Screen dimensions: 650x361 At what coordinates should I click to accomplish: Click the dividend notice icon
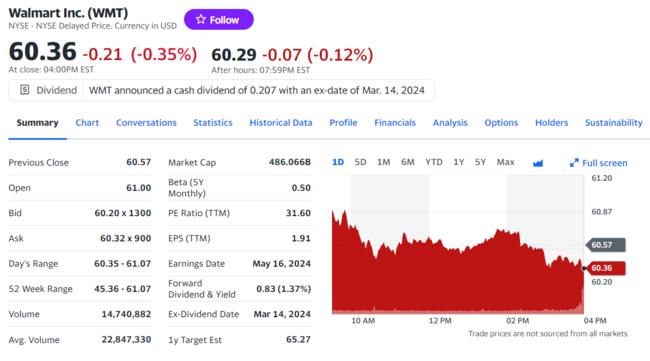coord(24,90)
